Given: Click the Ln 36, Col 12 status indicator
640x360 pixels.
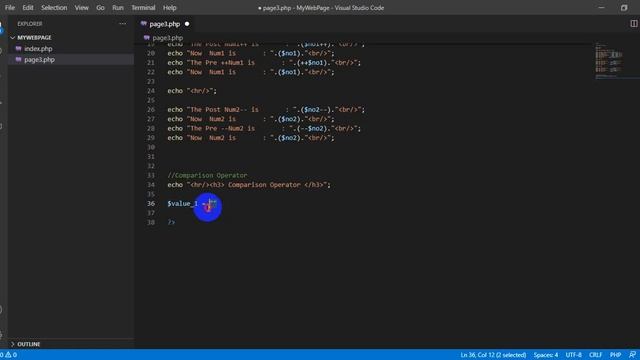Looking at the screenshot, I should click(x=493, y=355).
